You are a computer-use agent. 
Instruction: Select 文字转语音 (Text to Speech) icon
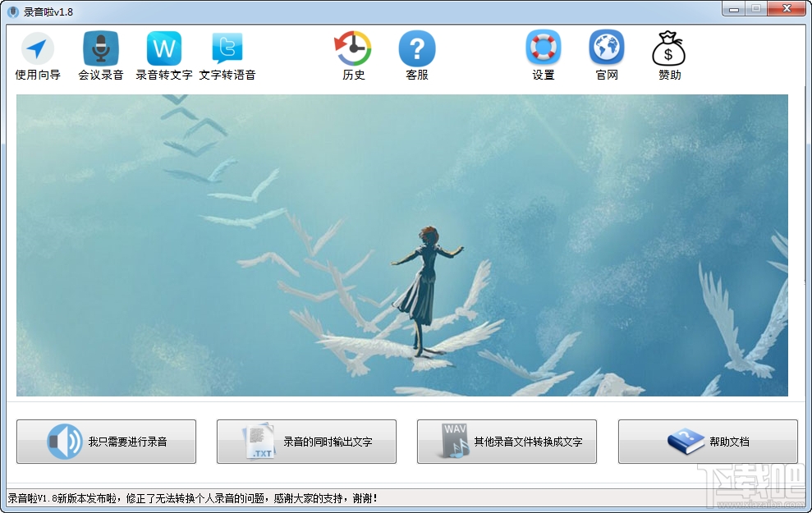[x=227, y=53]
